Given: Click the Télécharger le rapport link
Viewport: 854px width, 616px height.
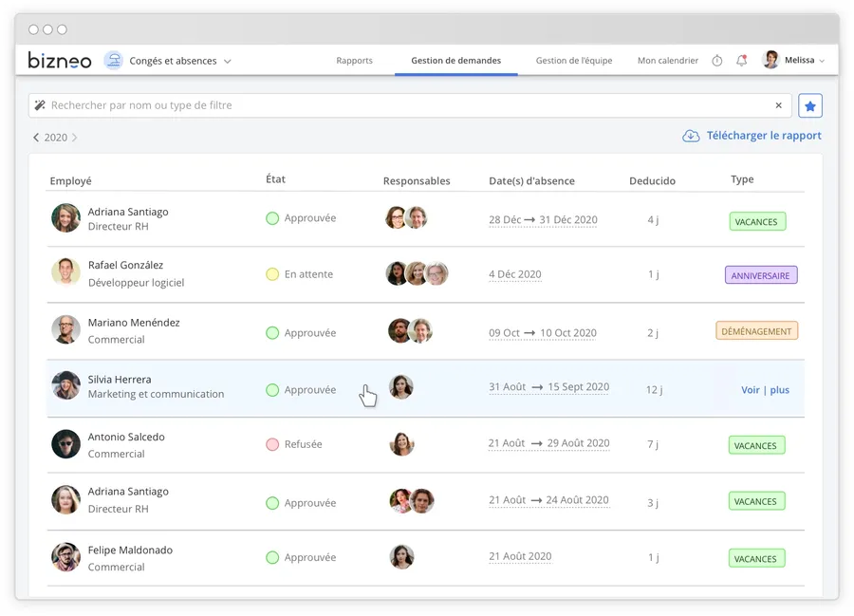Looking at the screenshot, I should (x=763, y=136).
